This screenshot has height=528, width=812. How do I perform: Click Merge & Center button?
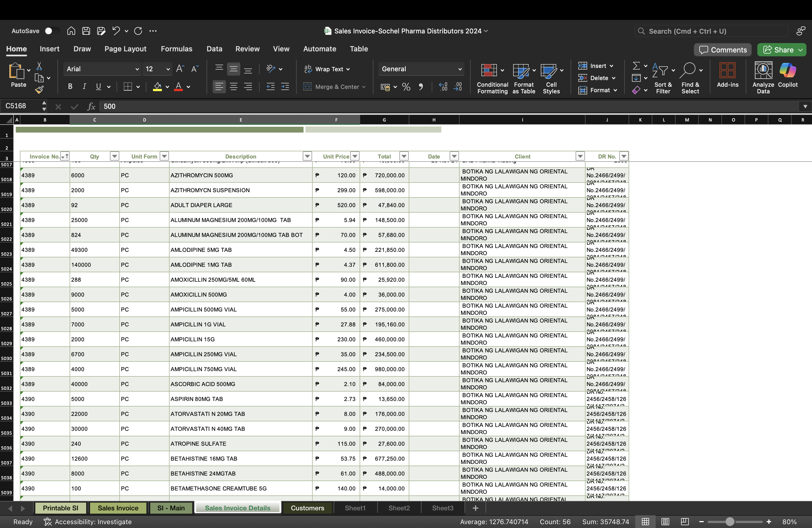[x=334, y=87]
